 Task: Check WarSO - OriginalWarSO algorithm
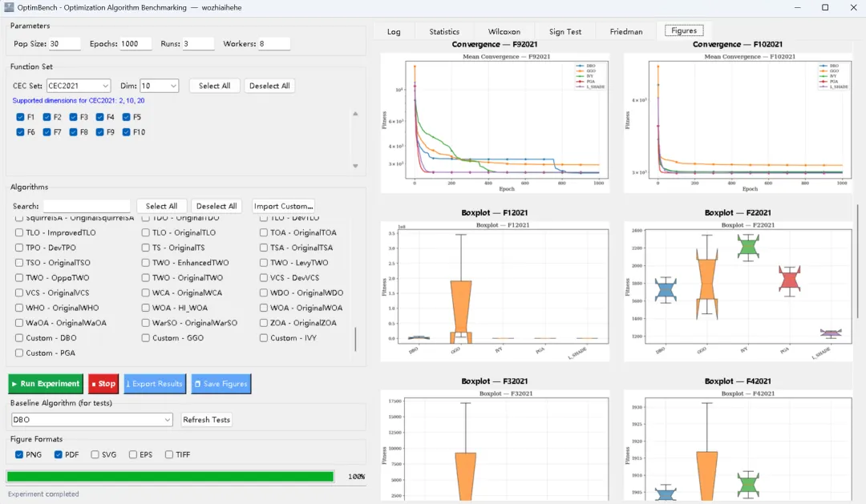click(146, 323)
